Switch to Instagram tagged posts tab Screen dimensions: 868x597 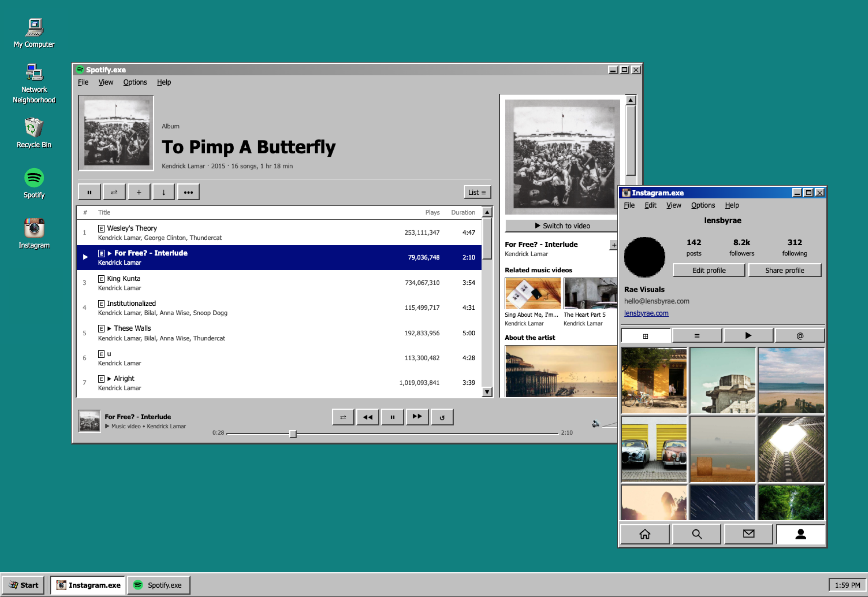[x=800, y=335]
